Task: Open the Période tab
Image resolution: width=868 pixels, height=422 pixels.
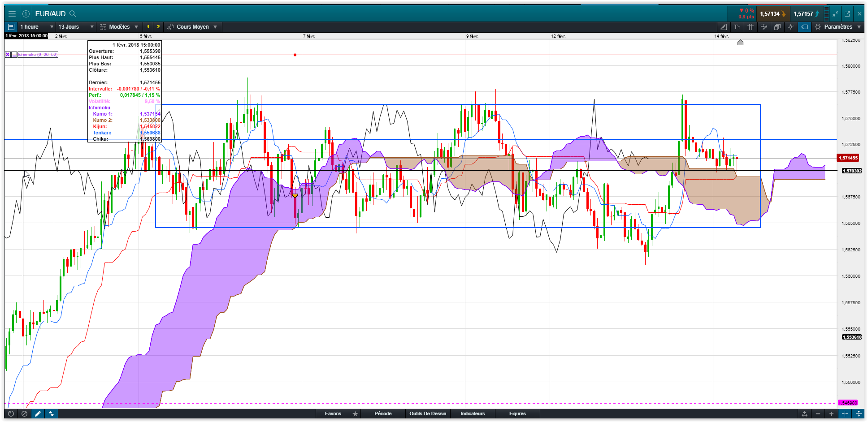Action: 383,414
